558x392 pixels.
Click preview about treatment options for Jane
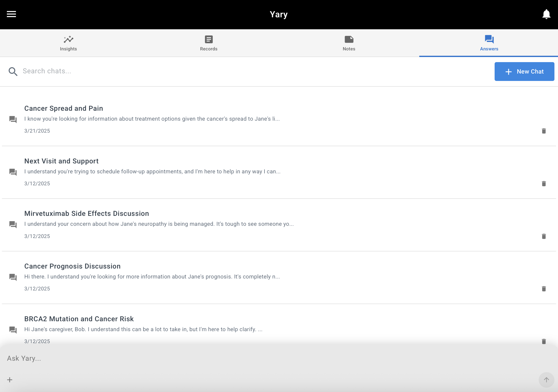coord(152,119)
